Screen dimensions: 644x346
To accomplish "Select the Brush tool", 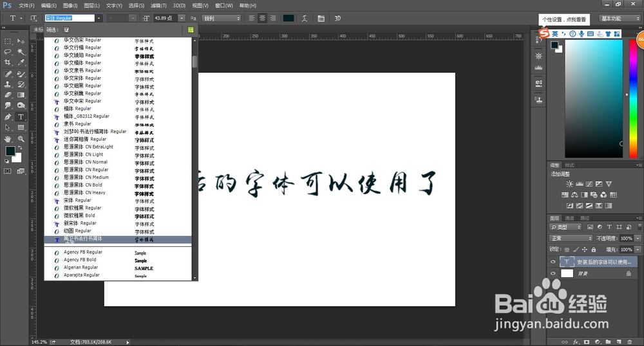I will (x=21, y=74).
